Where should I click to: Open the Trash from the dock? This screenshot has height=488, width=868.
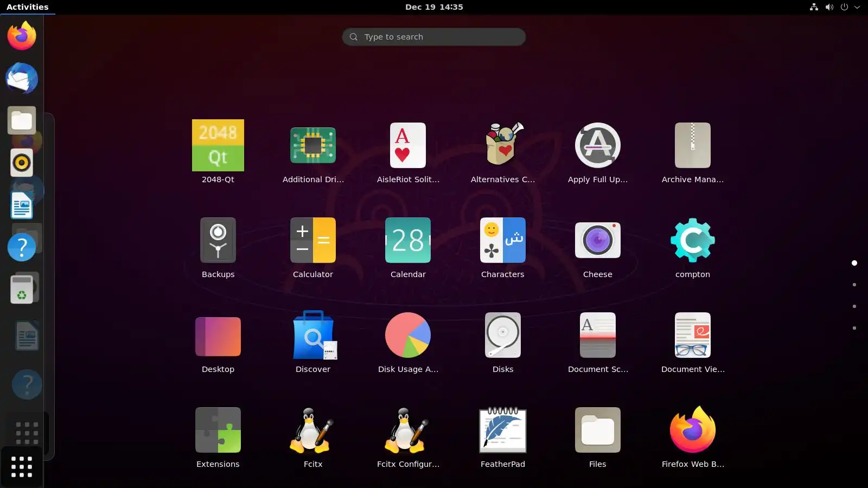tap(22, 290)
